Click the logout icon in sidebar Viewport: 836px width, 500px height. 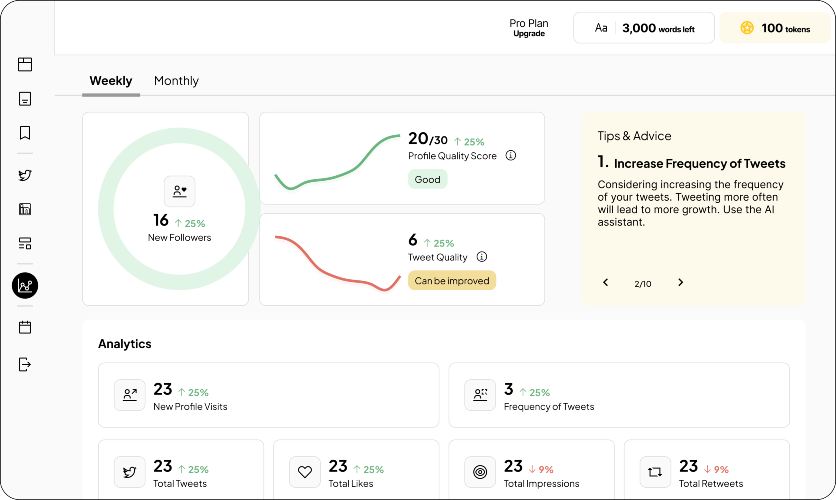click(x=25, y=365)
